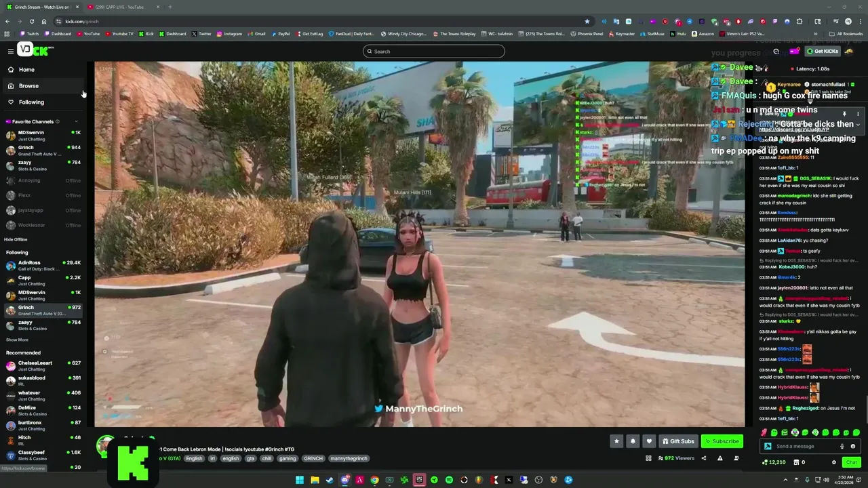Open DeMize recommended channel
The width and height of the screenshot is (868, 488).
tap(43, 411)
